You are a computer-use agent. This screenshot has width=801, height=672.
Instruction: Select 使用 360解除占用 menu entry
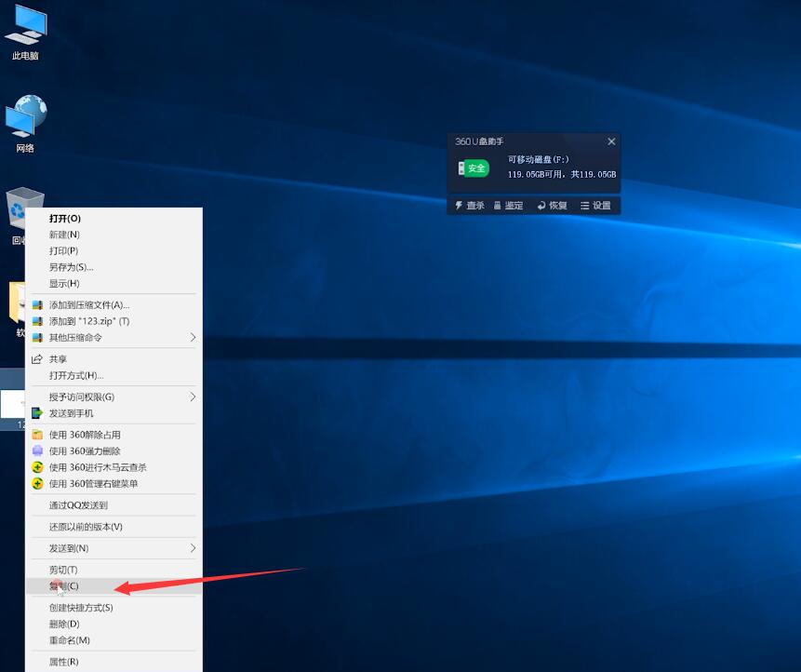point(113,435)
